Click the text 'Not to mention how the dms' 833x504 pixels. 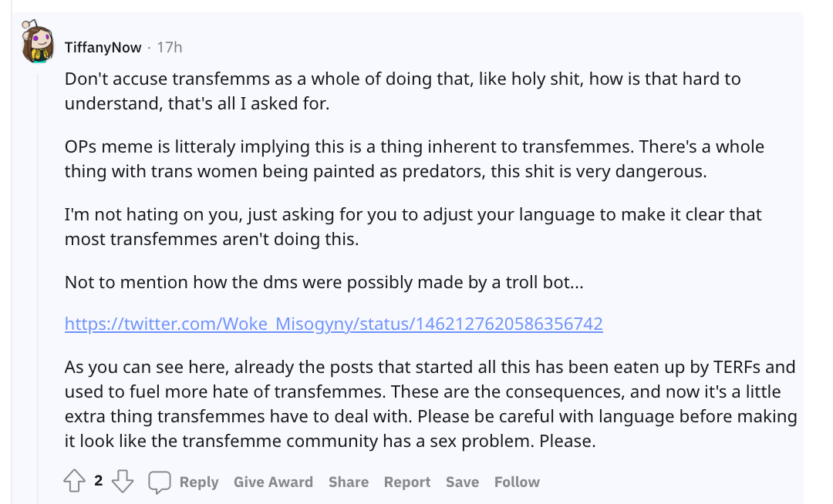(324, 282)
